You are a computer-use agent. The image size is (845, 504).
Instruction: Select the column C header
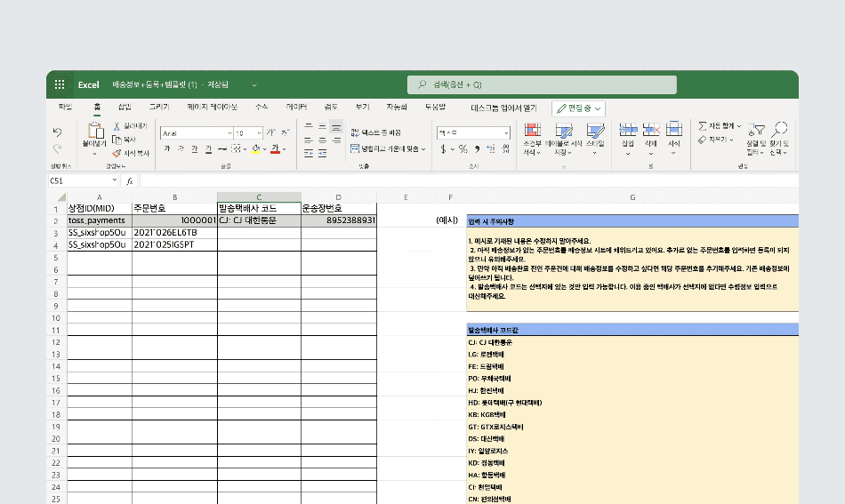259,197
